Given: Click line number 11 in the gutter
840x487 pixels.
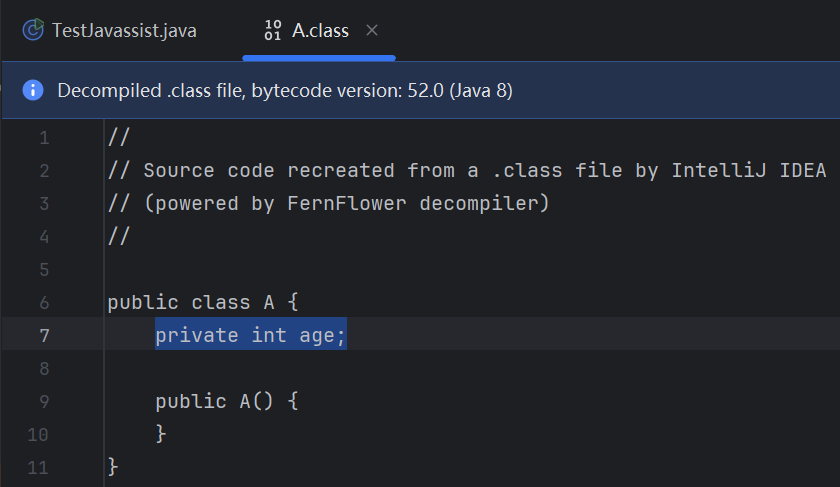Looking at the screenshot, I should [x=38, y=467].
